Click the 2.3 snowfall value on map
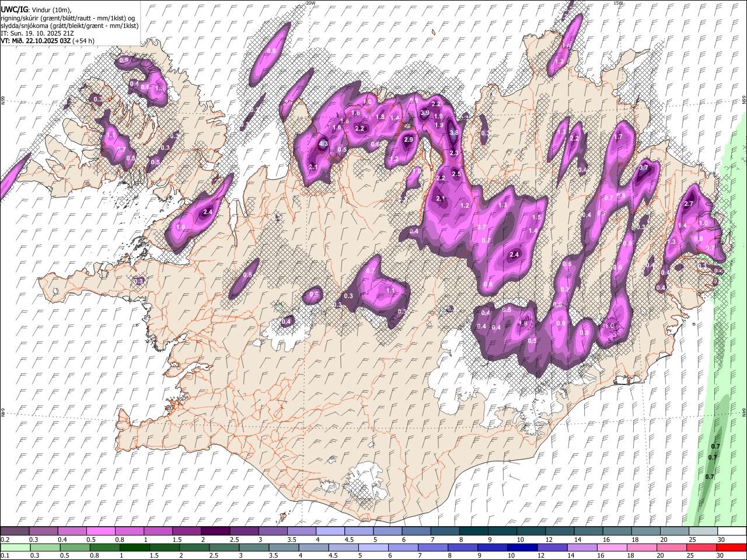Image resolution: width=747 pixels, height=560 pixels. click(x=455, y=153)
